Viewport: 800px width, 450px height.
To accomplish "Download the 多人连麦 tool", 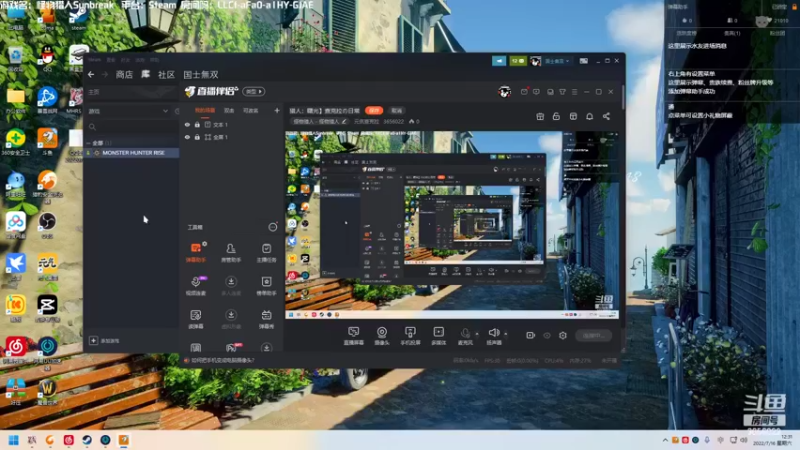I will 231,285.
